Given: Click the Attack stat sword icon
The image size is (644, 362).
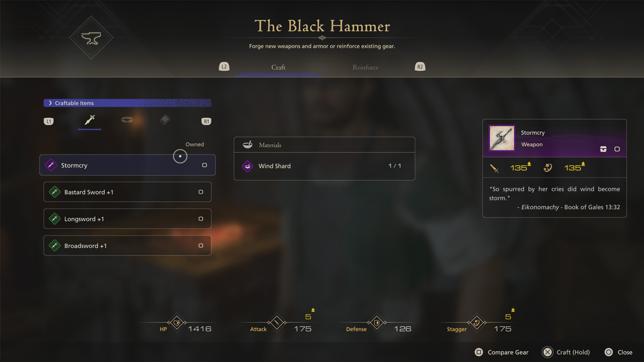Looking at the screenshot, I should point(277,323).
